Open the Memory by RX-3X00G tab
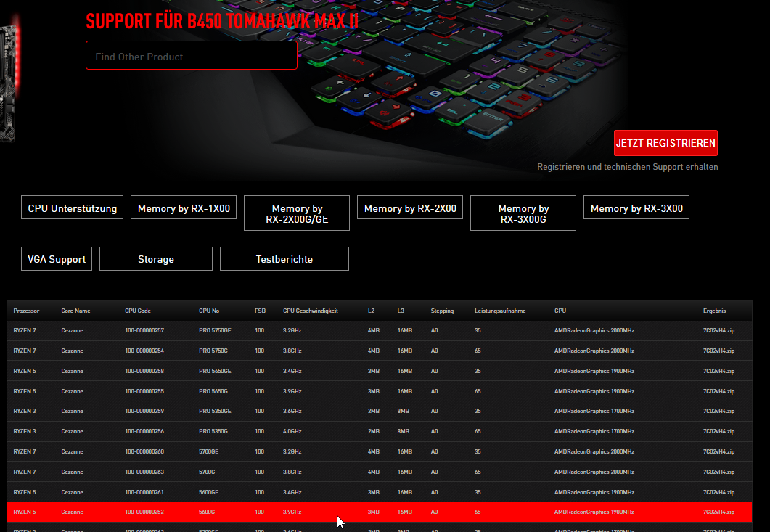770x532 pixels. 523,213
